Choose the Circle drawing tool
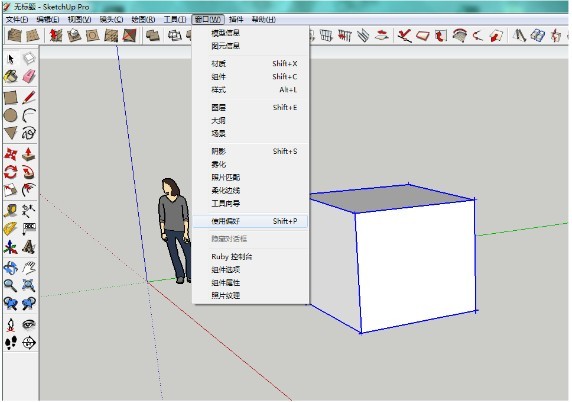The image size is (572, 402). [11, 116]
